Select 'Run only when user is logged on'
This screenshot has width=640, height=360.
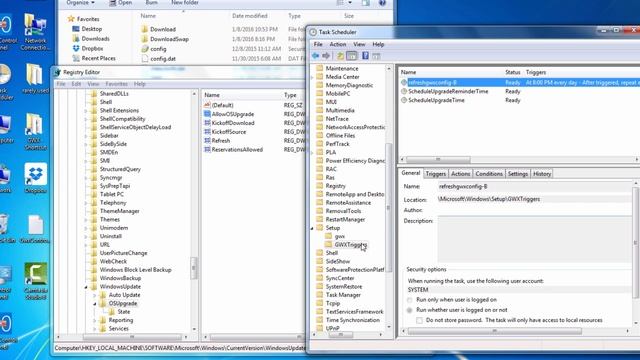[x=409, y=300]
